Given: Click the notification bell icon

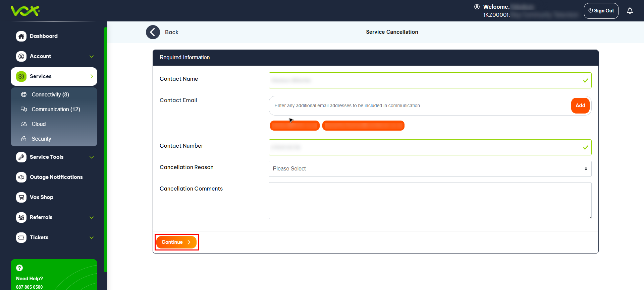Looking at the screenshot, I should pos(630,11).
